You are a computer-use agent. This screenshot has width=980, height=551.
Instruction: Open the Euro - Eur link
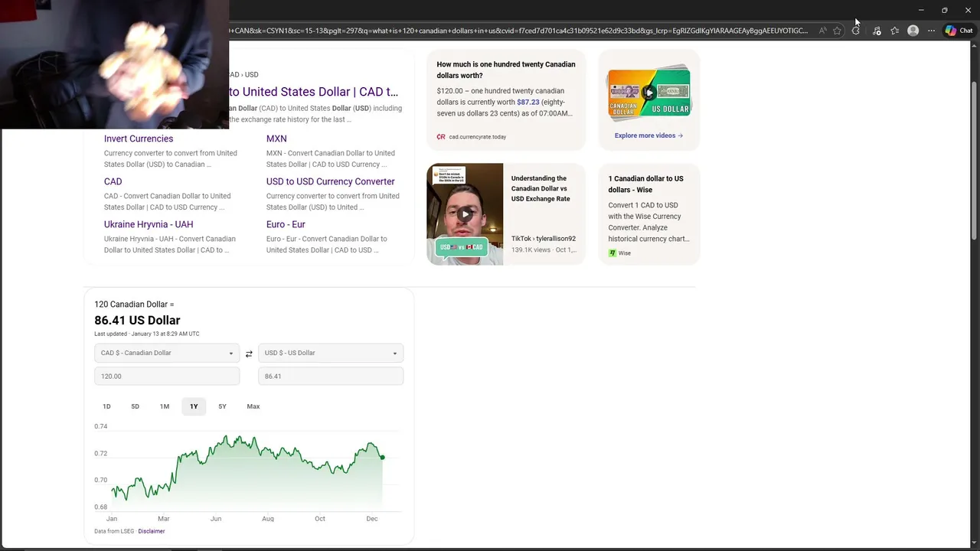286,224
